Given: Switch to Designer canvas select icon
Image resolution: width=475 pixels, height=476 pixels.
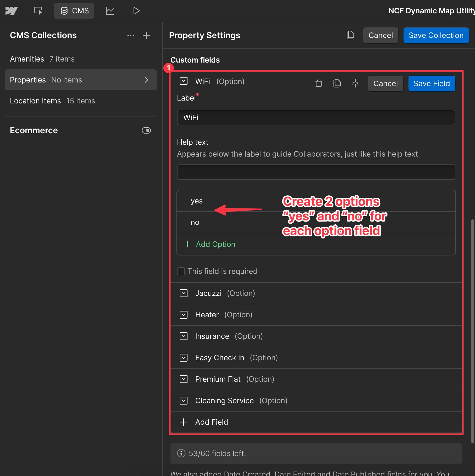Looking at the screenshot, I should [38, 11].
